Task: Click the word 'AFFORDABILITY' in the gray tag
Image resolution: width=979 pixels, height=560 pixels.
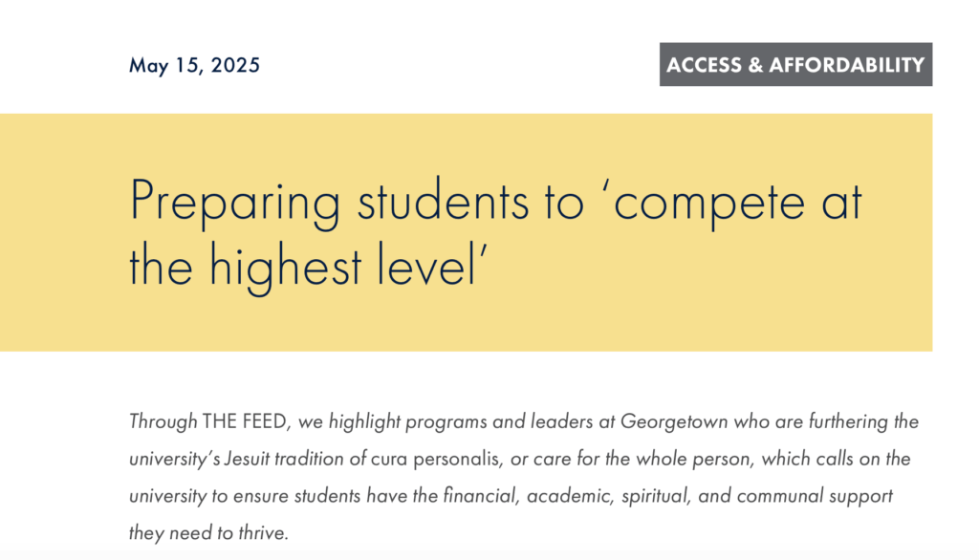Action: click(846, 65)
